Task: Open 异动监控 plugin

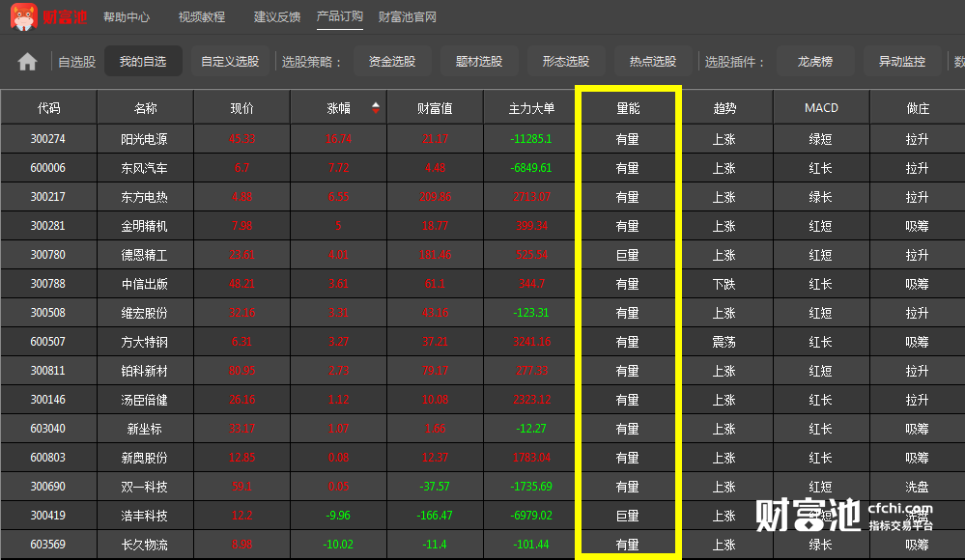Action: tap(902, 61)
